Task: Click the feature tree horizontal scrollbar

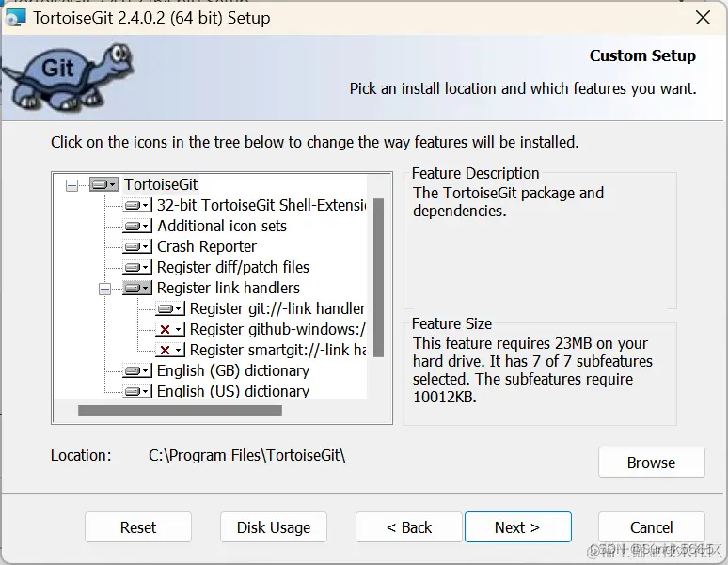Action: (x=180, y=410)
